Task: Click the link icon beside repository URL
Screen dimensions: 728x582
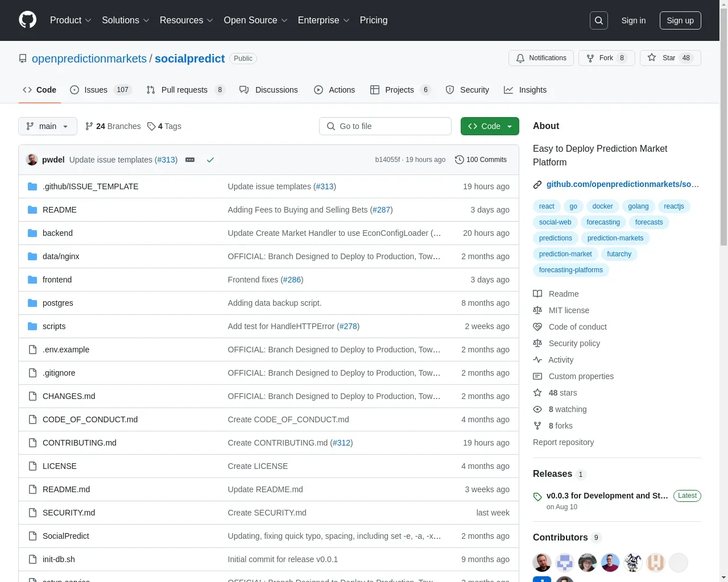Action: click(x=537, y=184)
